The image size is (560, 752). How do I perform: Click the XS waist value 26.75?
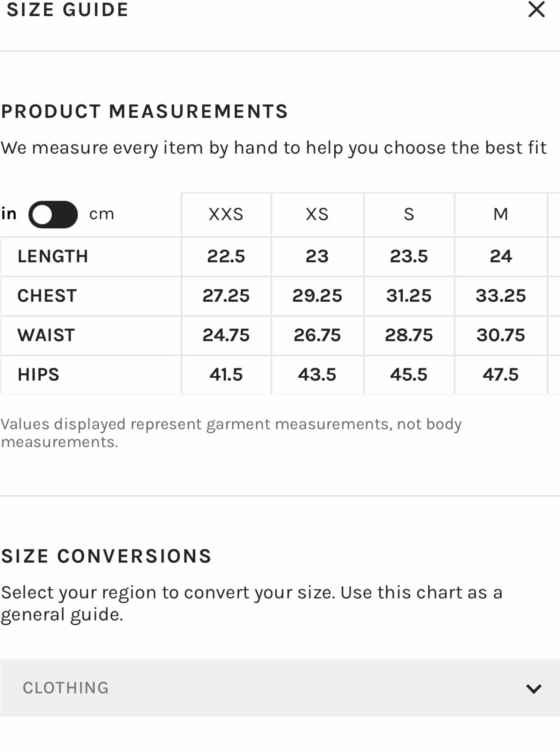coord(317,335)
